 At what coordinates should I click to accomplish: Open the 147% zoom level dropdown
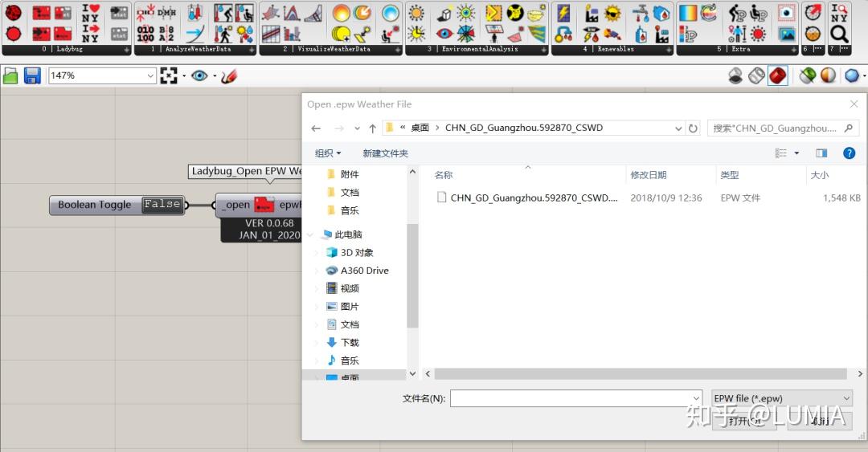(150, 75)
